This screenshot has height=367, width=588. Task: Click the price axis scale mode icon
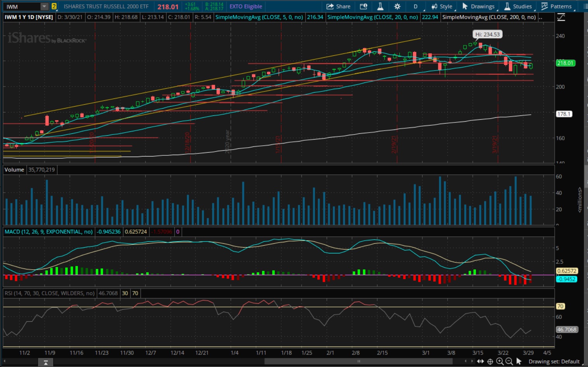pyautogui.click(x=561, y=17)
